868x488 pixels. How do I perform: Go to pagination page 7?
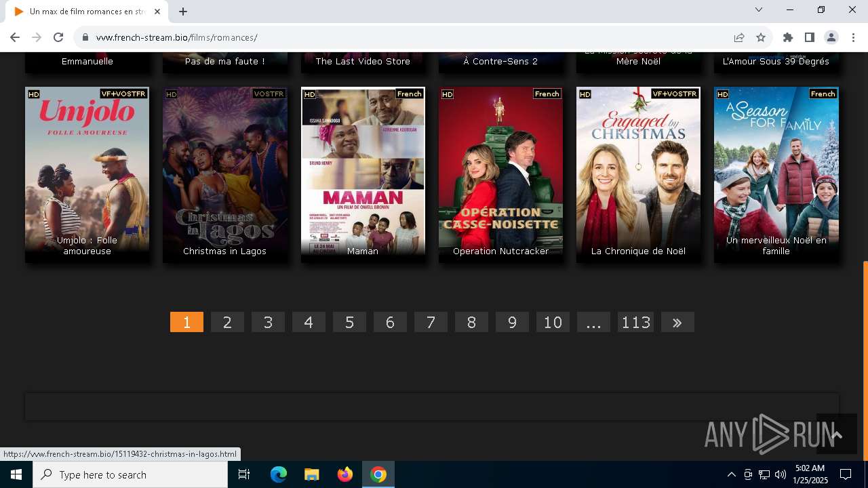point(431,322)
